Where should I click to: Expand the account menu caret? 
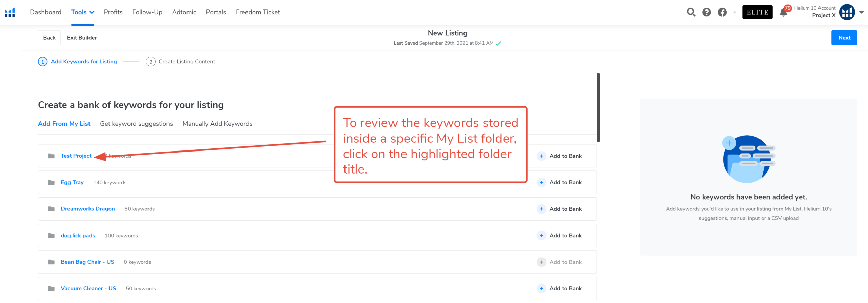coord(861,12)
